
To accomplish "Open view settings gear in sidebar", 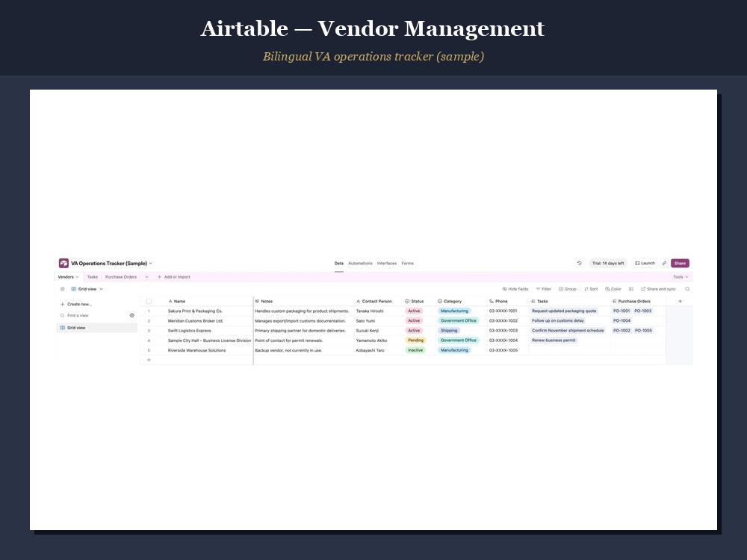I will 132,315.
